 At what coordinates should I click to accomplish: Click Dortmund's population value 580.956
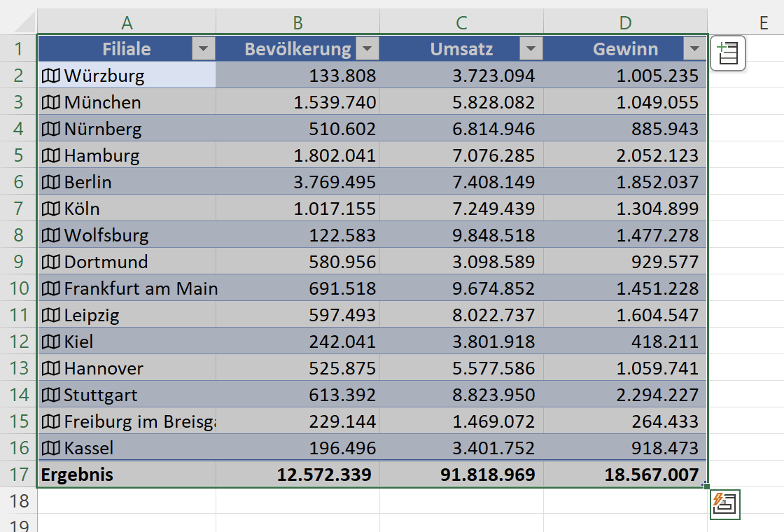point(342,262)
